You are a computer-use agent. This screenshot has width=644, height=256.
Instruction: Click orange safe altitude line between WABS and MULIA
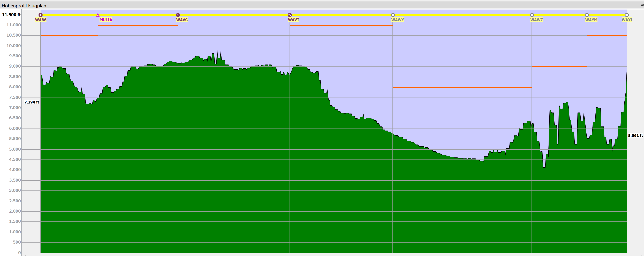pos(69,35)
